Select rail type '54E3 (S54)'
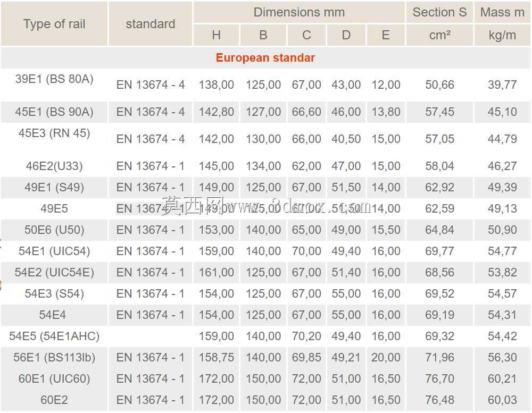This screenshot has height=413, width=532. click(x=54, y=293)
